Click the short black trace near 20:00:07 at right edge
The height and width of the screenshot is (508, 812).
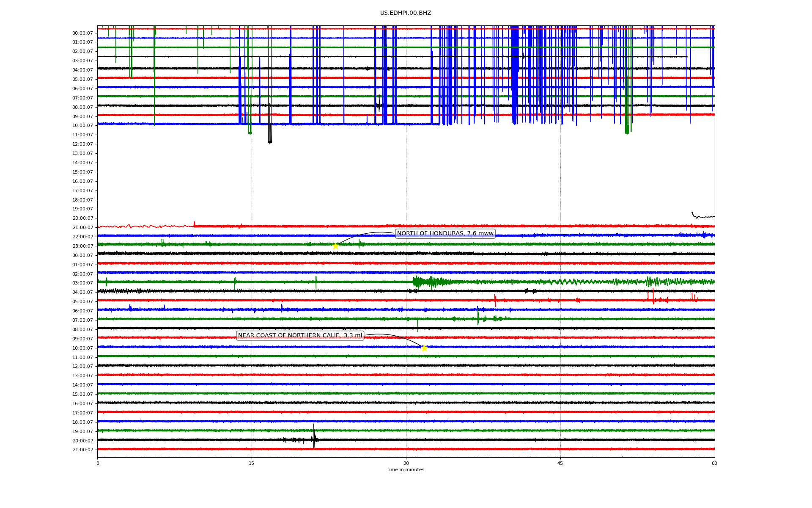[x=702, y=216]
